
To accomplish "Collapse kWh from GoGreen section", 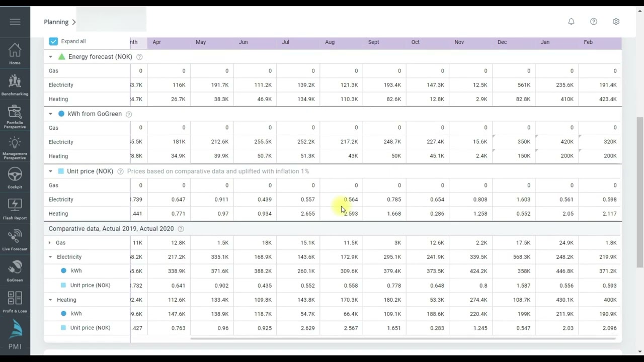I will coord(50,114).
